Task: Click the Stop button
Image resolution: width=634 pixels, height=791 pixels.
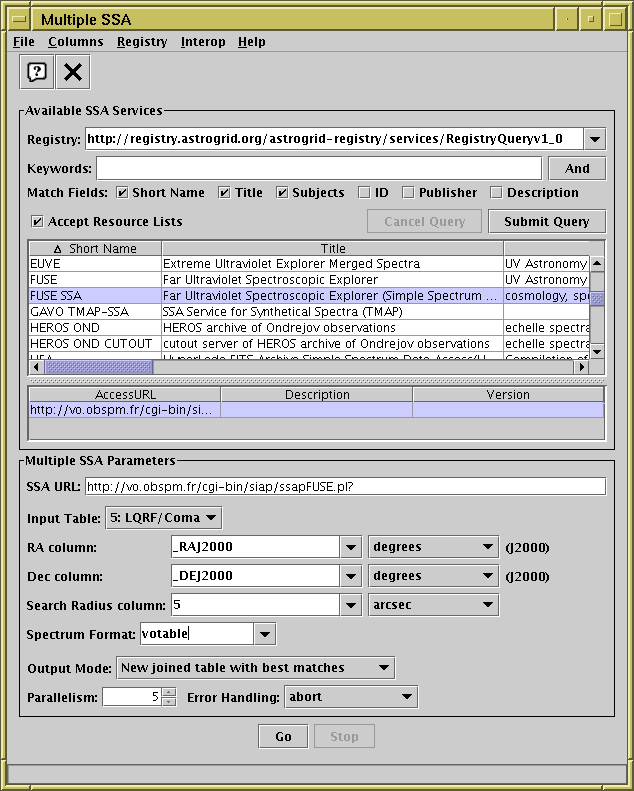Action: (344, 737)
